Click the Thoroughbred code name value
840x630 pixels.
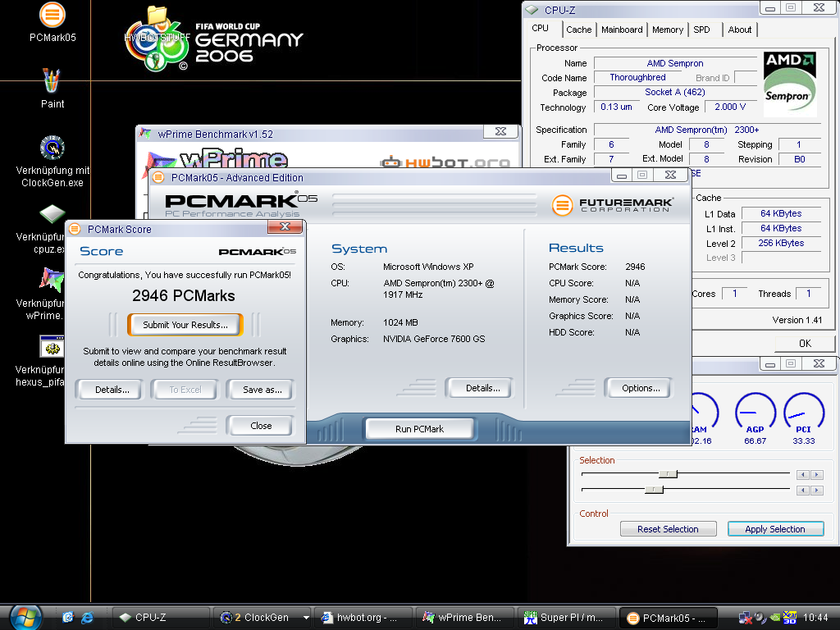[637, 78]
